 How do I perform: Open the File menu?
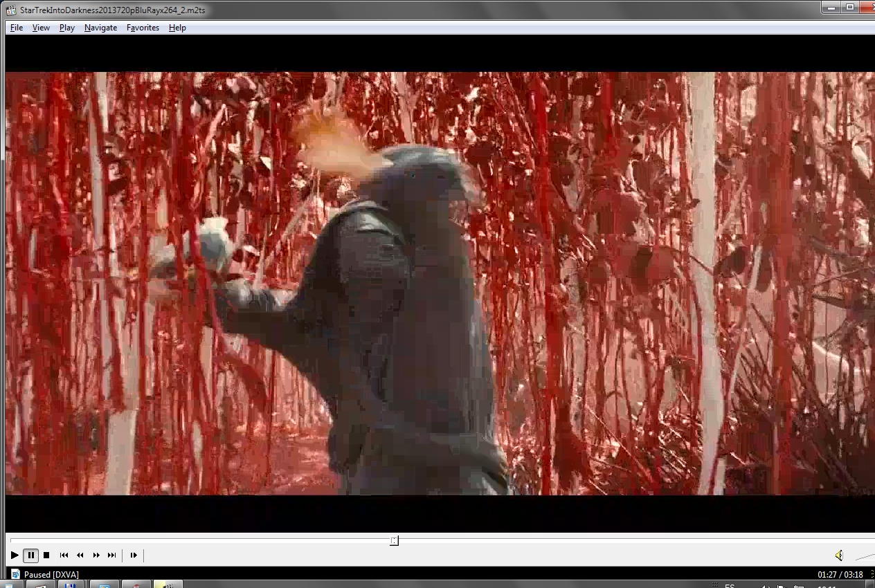17,28
